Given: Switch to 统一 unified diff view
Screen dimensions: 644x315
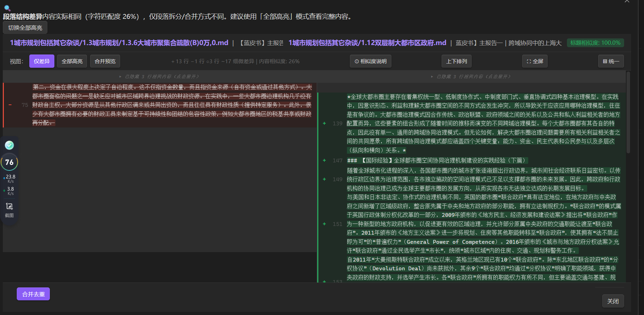Looking at the screenshot, I should pos(611,61).
